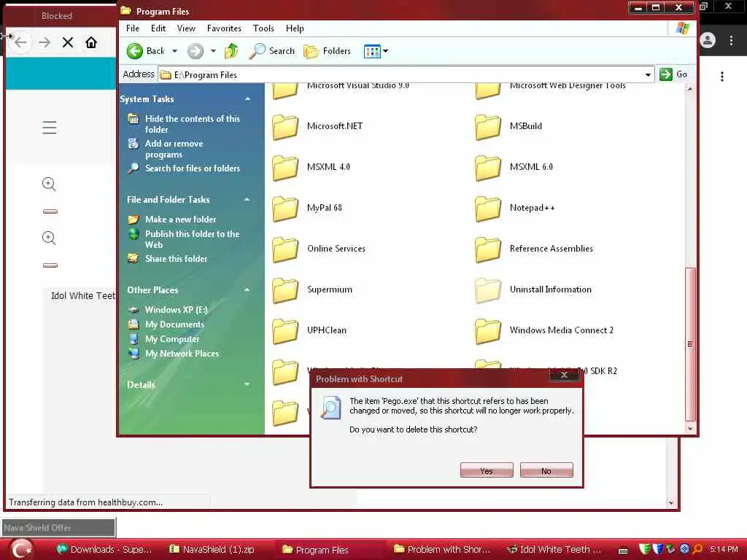
Task: Click the explorer scrollbar down arrow
Action: point(690,429)
